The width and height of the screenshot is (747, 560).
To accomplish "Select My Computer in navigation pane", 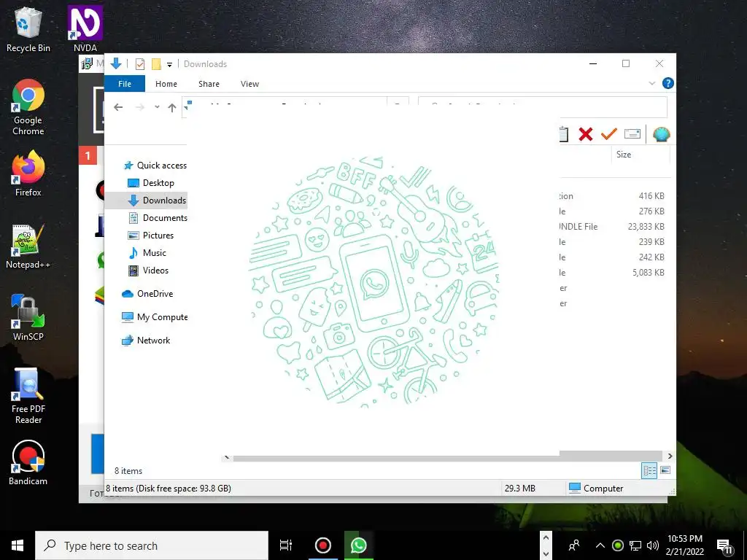I will (x=155, y=317).
